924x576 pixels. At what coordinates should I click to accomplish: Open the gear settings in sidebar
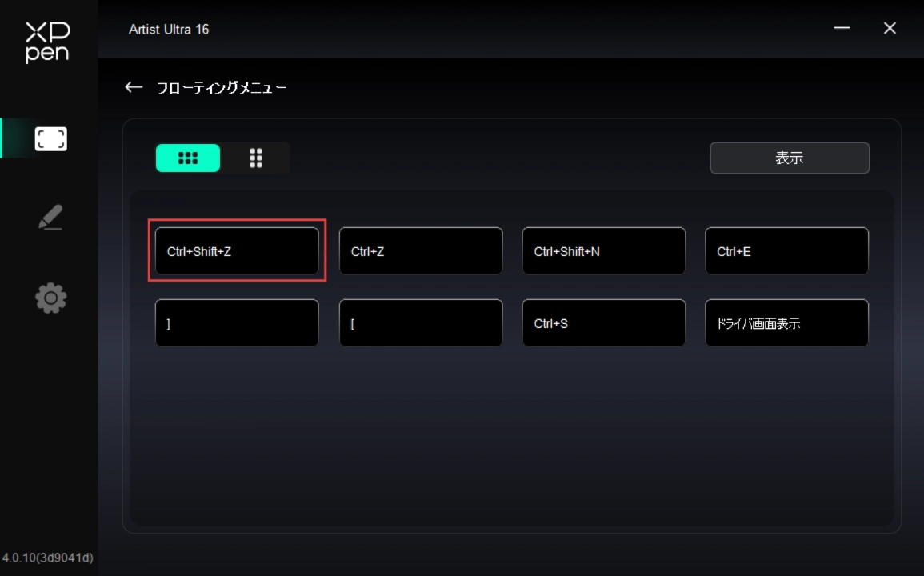(x=50, y=298)
